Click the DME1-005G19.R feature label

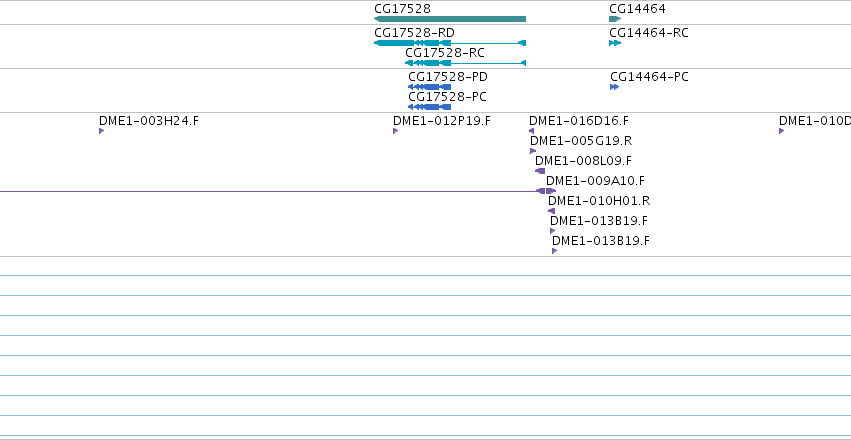[581, 141]
